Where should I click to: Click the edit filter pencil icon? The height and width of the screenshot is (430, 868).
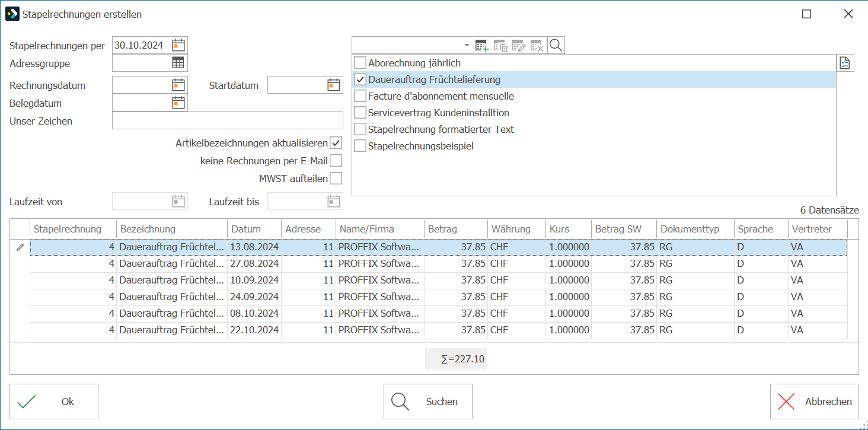click(x=519, y=46)
